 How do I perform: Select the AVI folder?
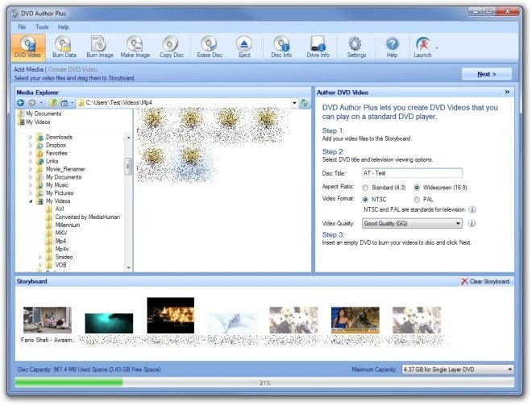(x=60, y=209)
